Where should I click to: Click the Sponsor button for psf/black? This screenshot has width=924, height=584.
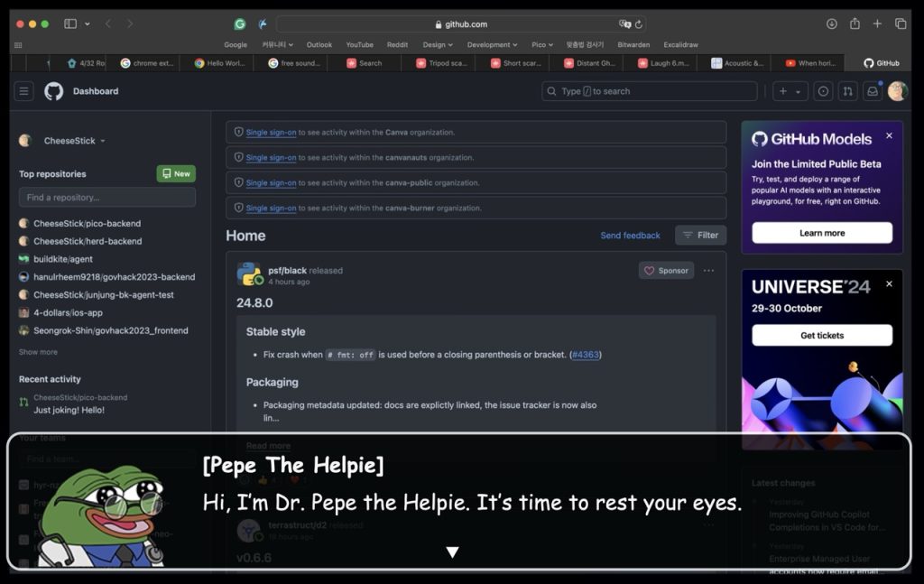(x=666, y=271)
